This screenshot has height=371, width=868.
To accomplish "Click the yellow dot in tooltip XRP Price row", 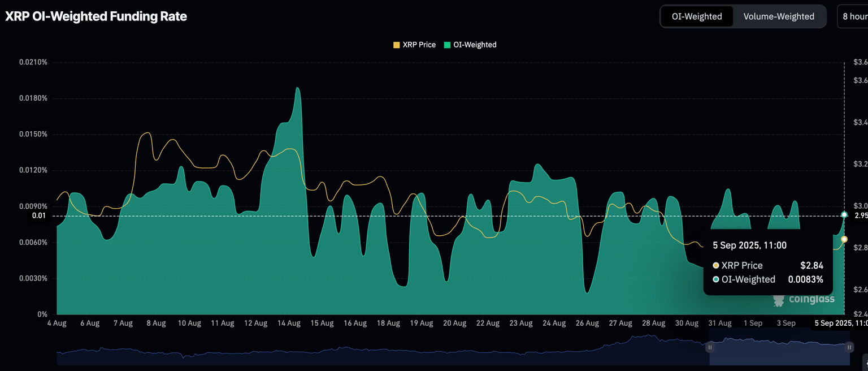I will point(716,265).
